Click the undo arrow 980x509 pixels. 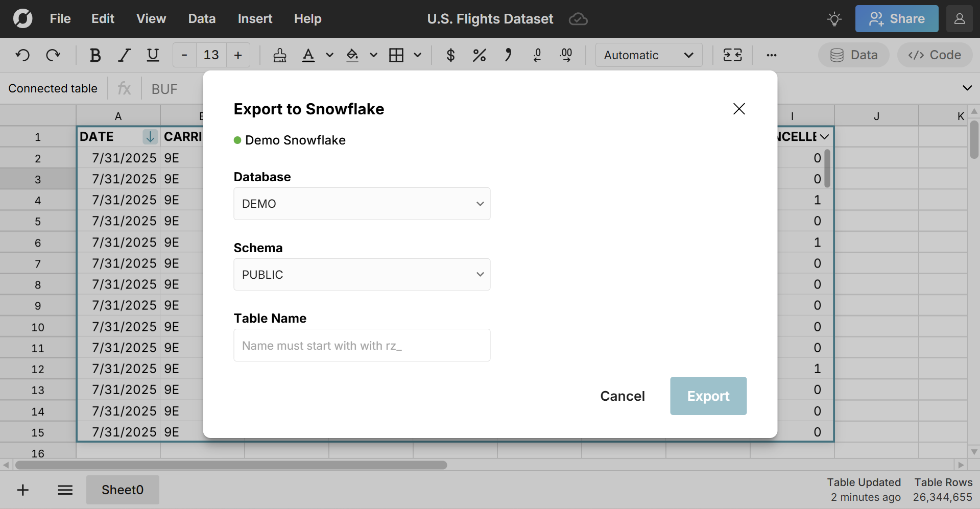(x=22, y=55)
